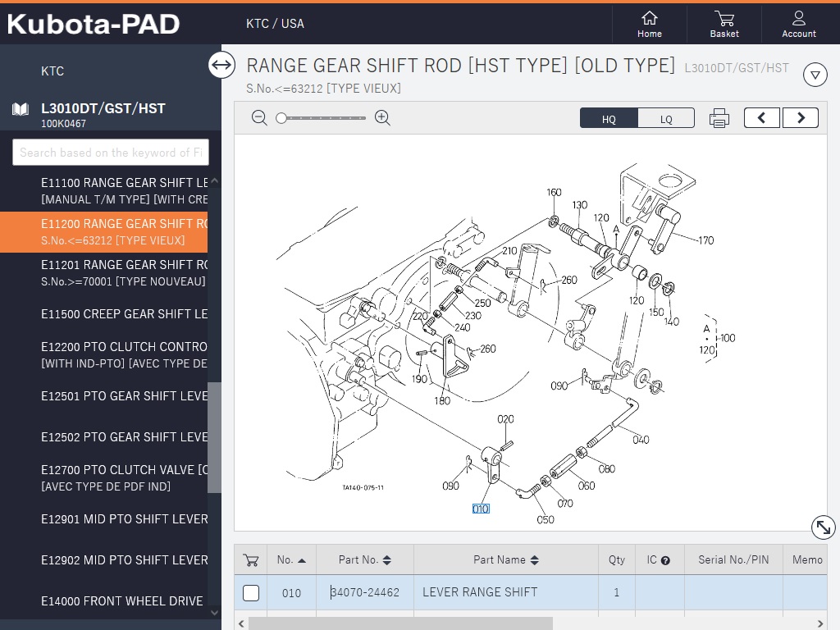Go to Home page
Image resolution: width=840 pixels, height=630 pixels.
(650, 24)
